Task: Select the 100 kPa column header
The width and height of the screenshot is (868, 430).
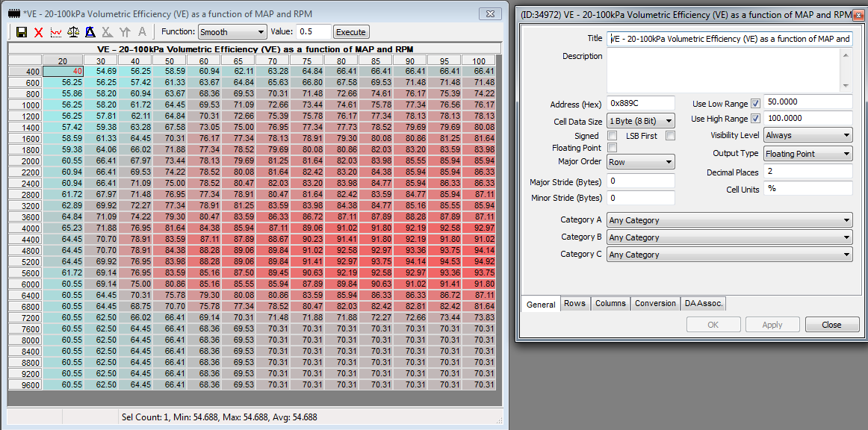Action: click(x=478, y=60)
